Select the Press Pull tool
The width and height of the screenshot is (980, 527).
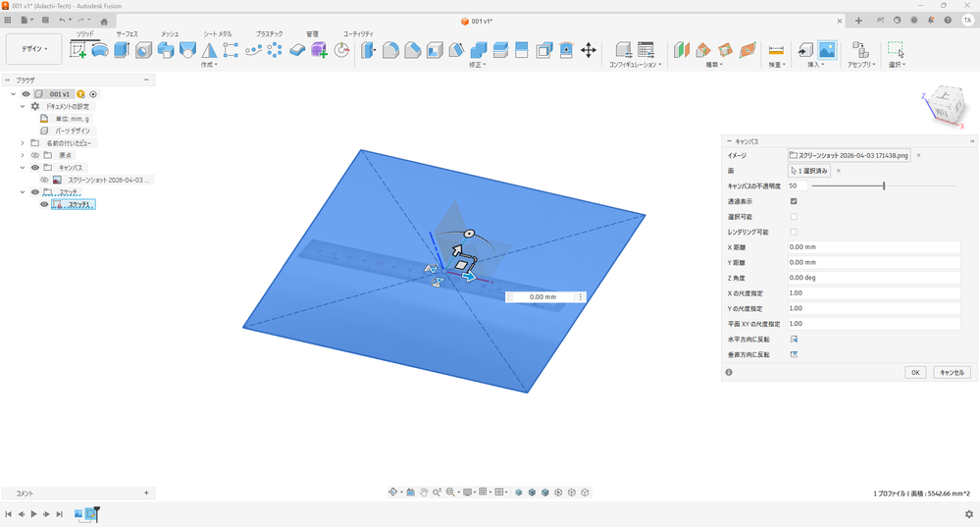coord(369,50)
